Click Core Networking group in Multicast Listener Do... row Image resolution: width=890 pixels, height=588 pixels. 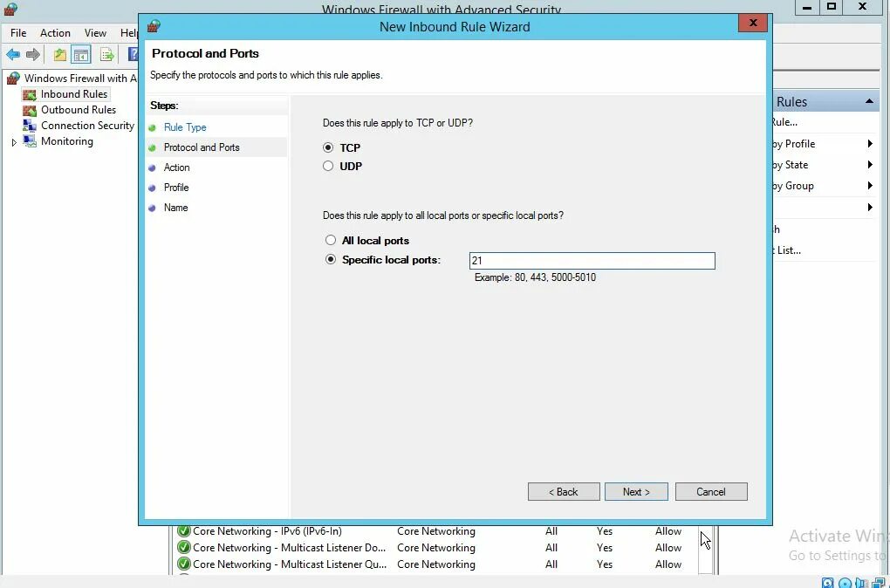point(436,548)
